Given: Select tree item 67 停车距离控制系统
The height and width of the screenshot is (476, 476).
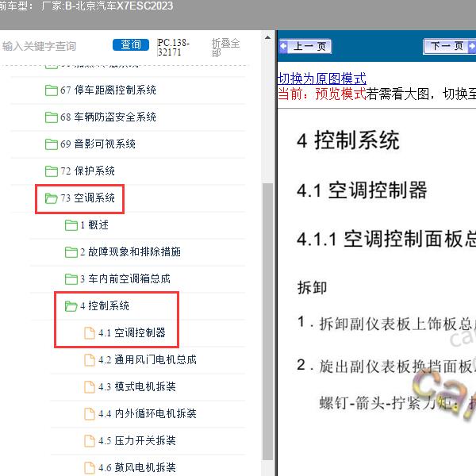Looking at the screenshot, I should point(108,90).
